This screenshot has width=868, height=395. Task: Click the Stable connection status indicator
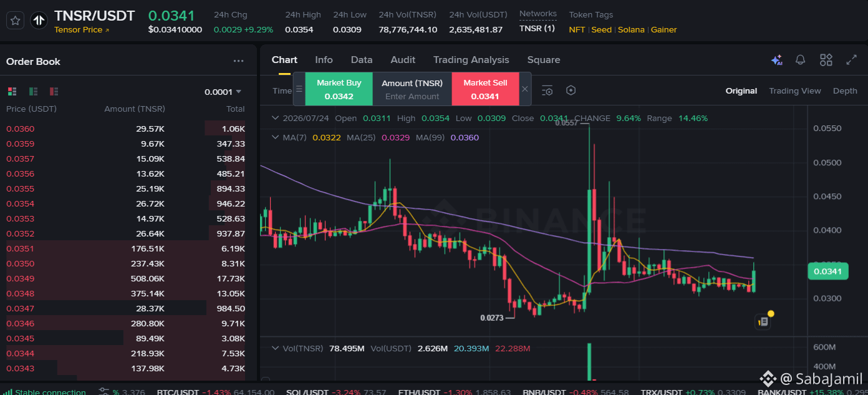pos(44,392)
